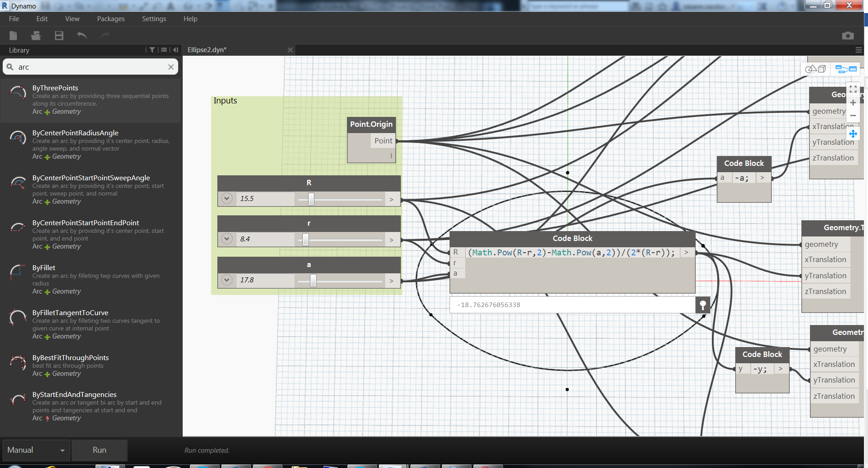
Task: Click the Inputs group title
Action: (x=225, y=101)
